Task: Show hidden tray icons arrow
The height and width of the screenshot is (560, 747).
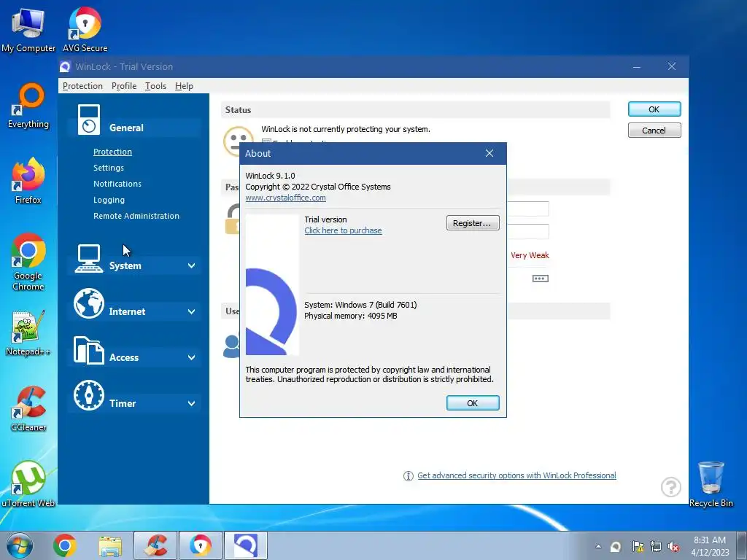Action: tap(598, 547)
